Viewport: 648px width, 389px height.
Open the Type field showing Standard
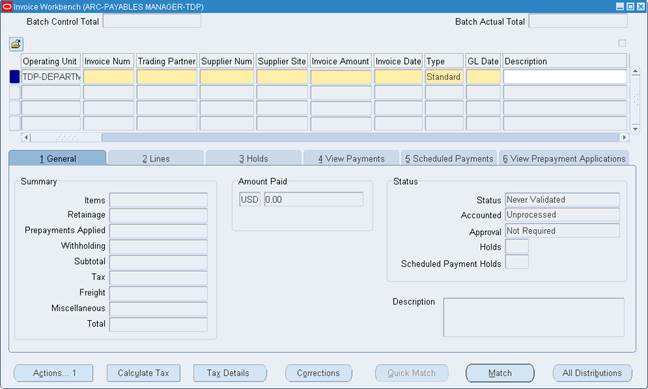[x=444, y=77]
